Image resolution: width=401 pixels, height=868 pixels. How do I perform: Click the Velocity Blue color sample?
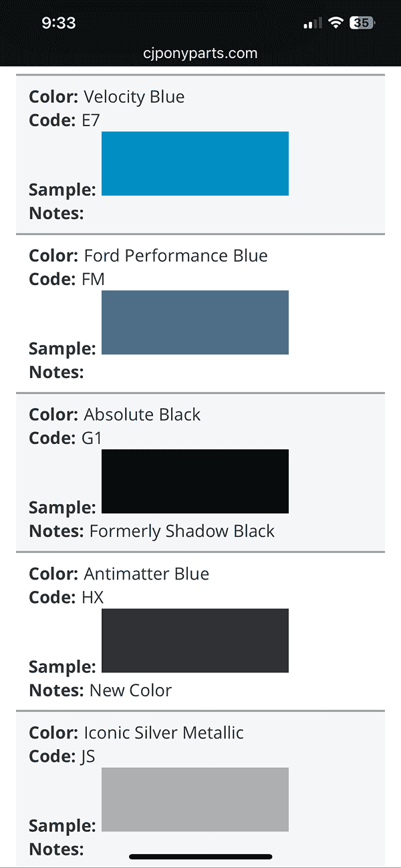[x=195, y=164]
